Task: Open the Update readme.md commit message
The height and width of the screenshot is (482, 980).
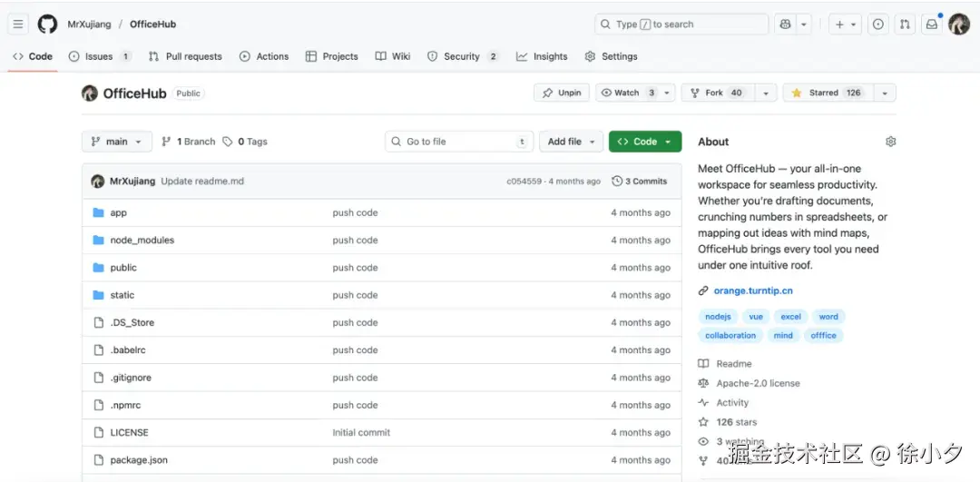Action: pos(202,182)
